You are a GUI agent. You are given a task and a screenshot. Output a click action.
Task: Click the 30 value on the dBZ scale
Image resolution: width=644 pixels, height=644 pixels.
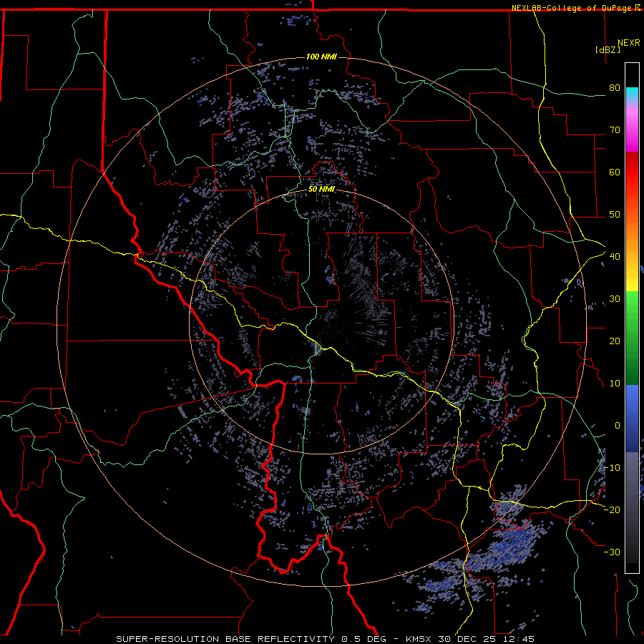pos(615,299)
